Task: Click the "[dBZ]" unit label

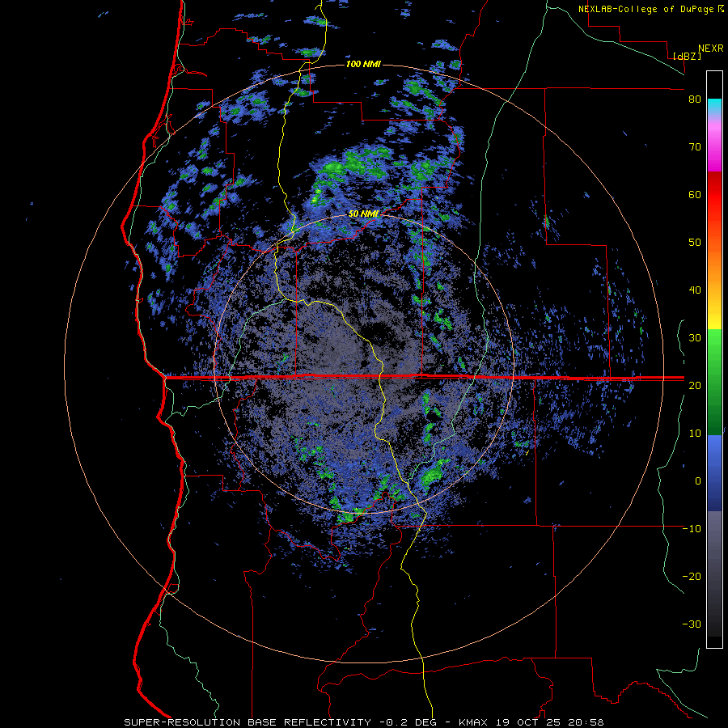Action: tap(688, 56)
